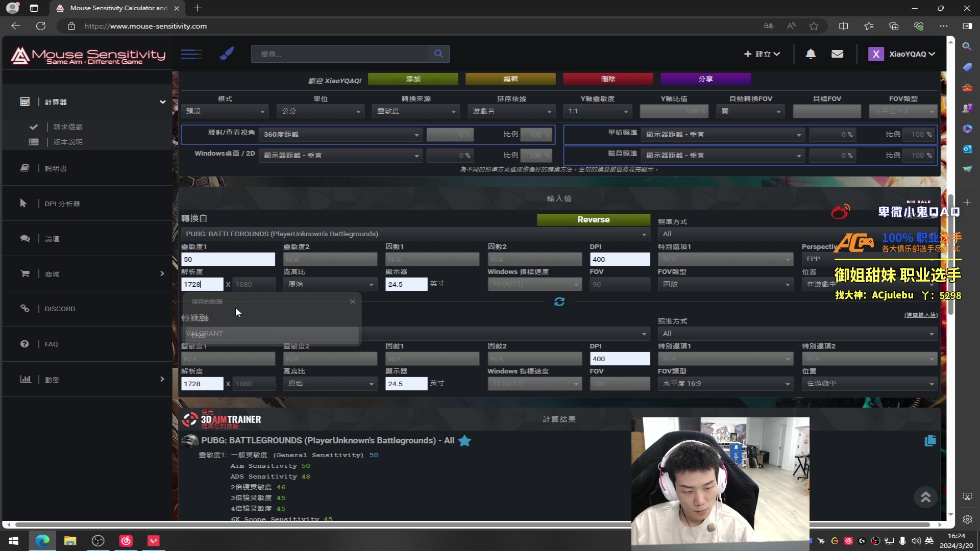Click the purple 分享 button
This screenshot has height=551, width=980.
coord(705,79)
